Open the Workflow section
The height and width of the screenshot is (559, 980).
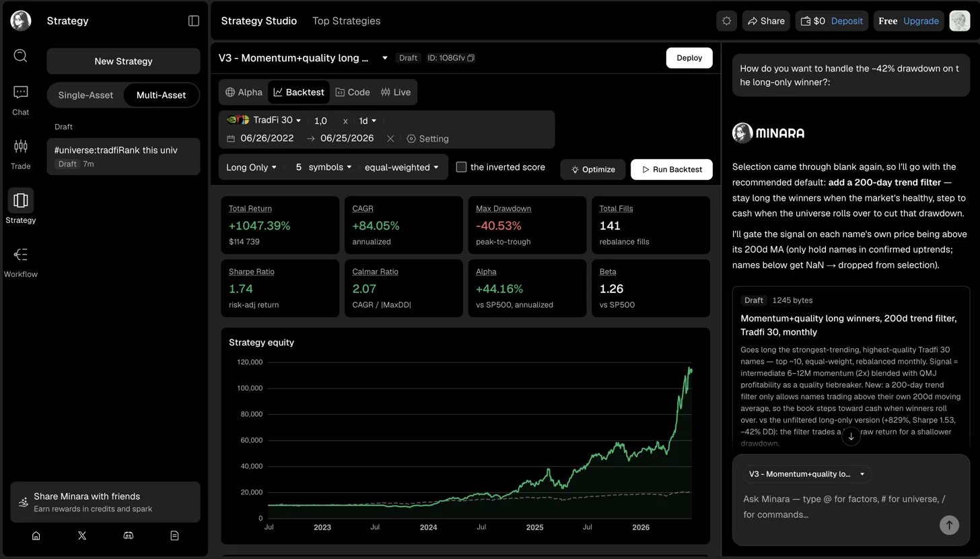[x=20, y=261]
